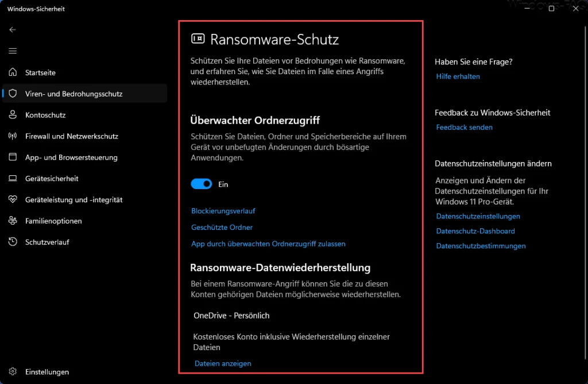Click the Kontoschutz person icon
588x384 pixels.
13,114
